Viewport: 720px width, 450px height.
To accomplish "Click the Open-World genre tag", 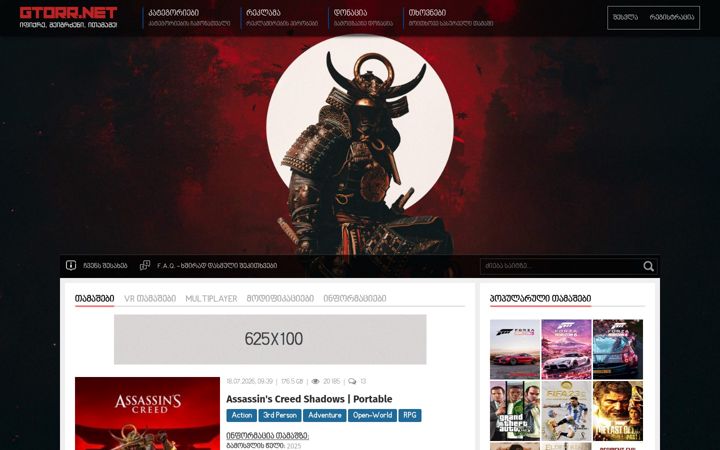I will click(372, 415).
